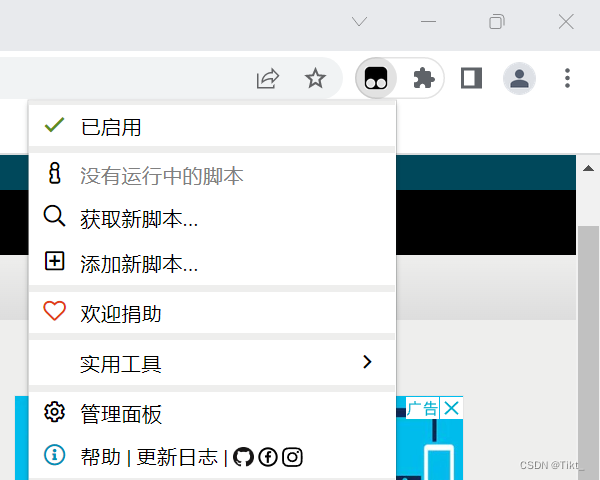The height and width of the screenshot is (480, 600).
Task: Click the gear dashboard icon
Action: (x=54, y=412)
